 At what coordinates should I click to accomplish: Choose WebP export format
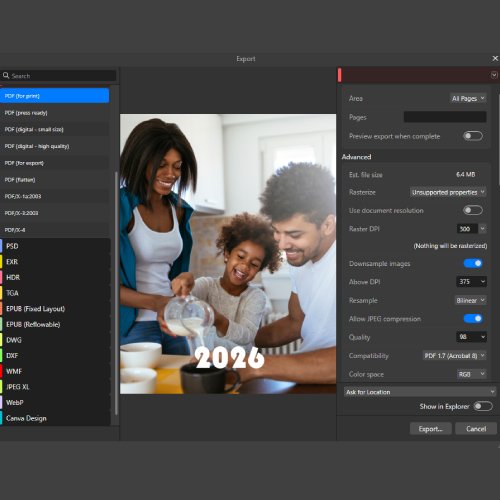55,403
